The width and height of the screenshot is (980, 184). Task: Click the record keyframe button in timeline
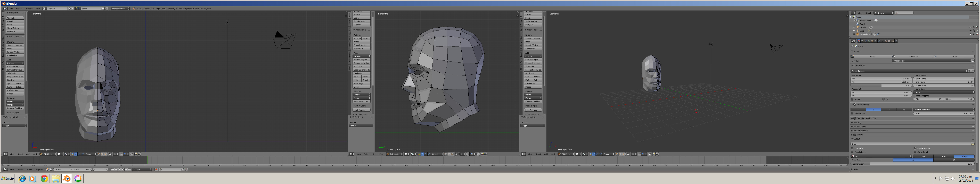pyautogui.click(x=156, y=169)
